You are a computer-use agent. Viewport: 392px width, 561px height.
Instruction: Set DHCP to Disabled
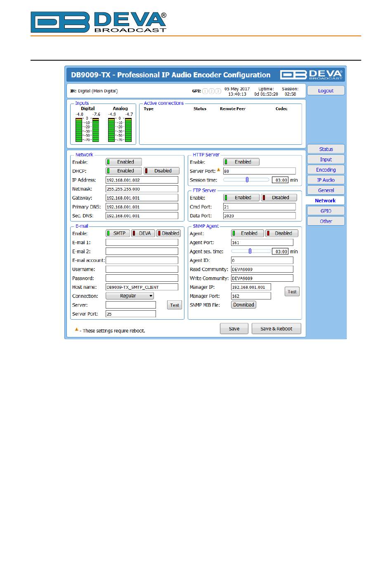click(x=161, y=171)
